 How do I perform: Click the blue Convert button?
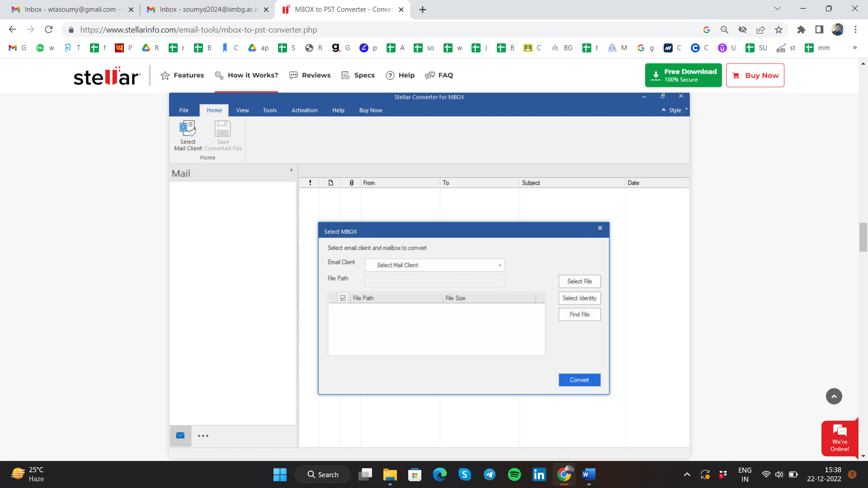580,380
